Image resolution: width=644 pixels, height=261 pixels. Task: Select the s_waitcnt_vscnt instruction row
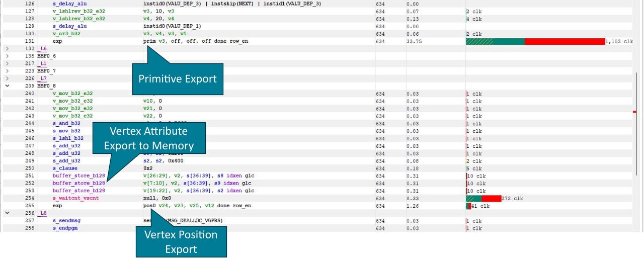pyautogui.click(x=75, y=199)
